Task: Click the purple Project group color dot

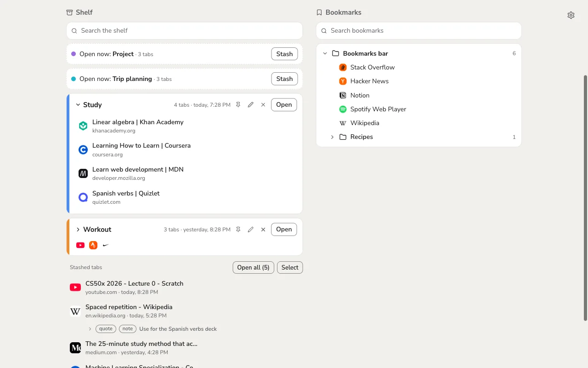Action: 73,54
